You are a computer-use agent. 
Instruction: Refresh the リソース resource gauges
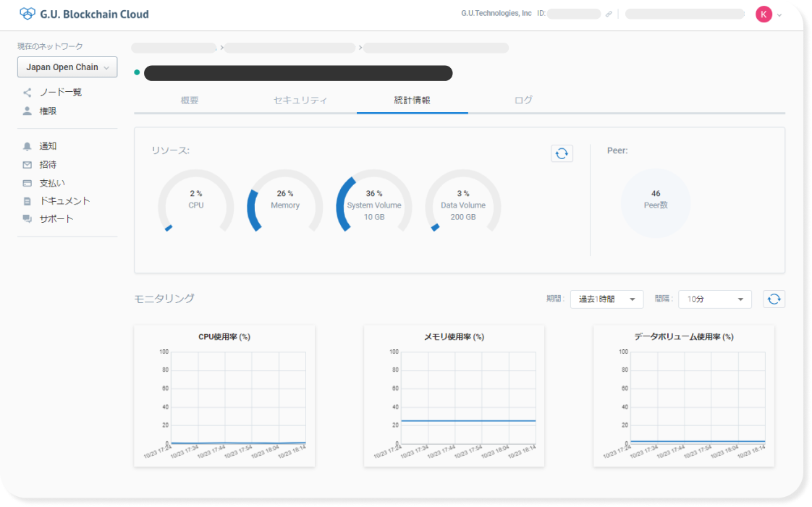[x=562, y=153]
